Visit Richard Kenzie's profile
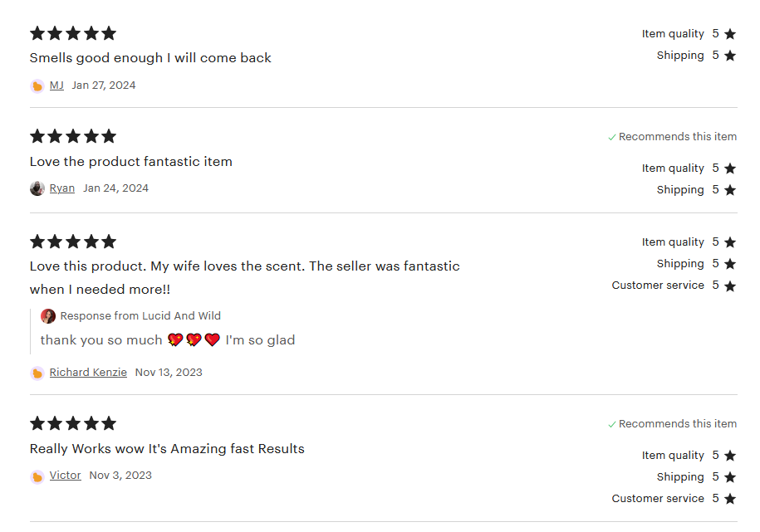 pyautogui.click(x=88, y=373)
